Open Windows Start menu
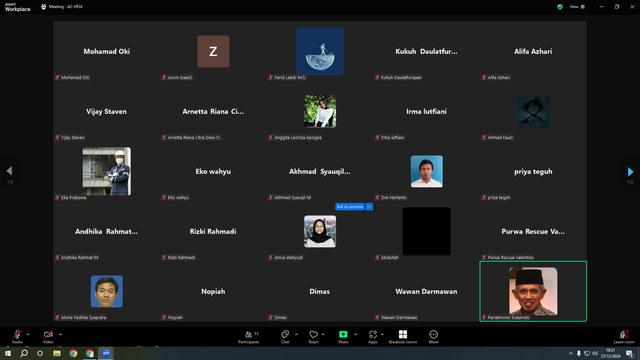640x360 pixels. (8, 353)
